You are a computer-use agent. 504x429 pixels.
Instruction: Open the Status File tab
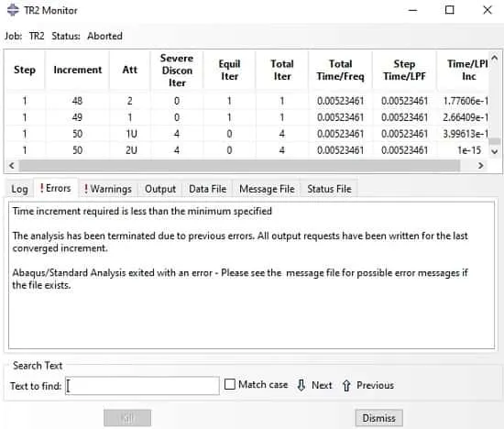[x=329, y=189]
